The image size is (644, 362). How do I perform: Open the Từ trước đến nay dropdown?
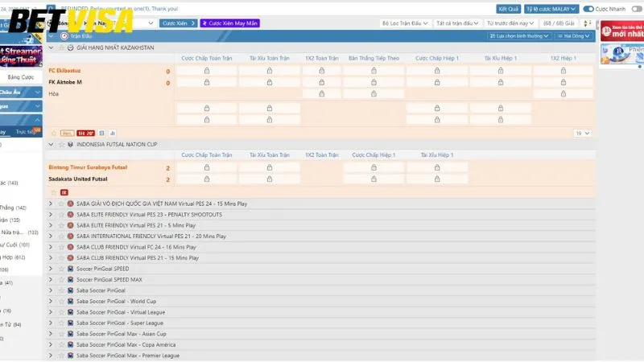pos(510,23)
